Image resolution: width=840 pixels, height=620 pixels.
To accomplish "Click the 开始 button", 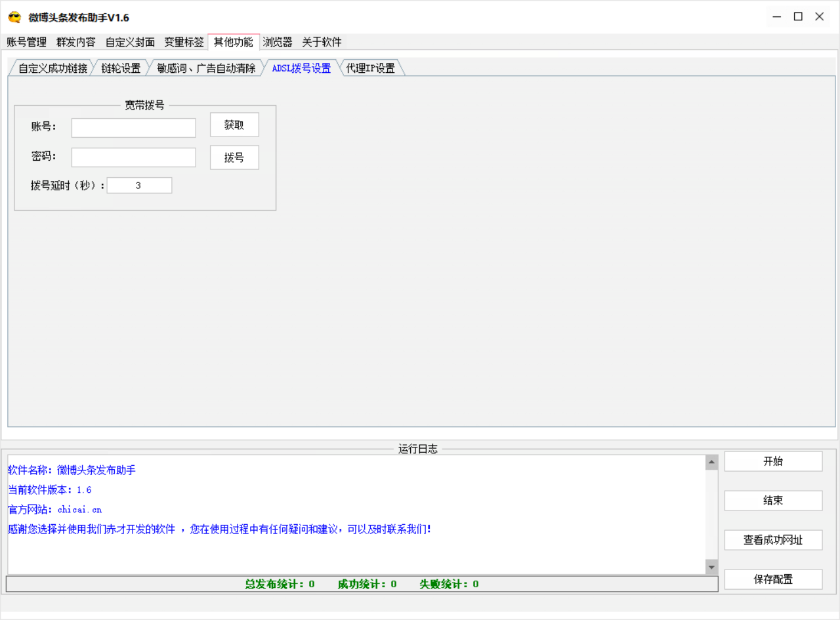I will click(773, 461).
